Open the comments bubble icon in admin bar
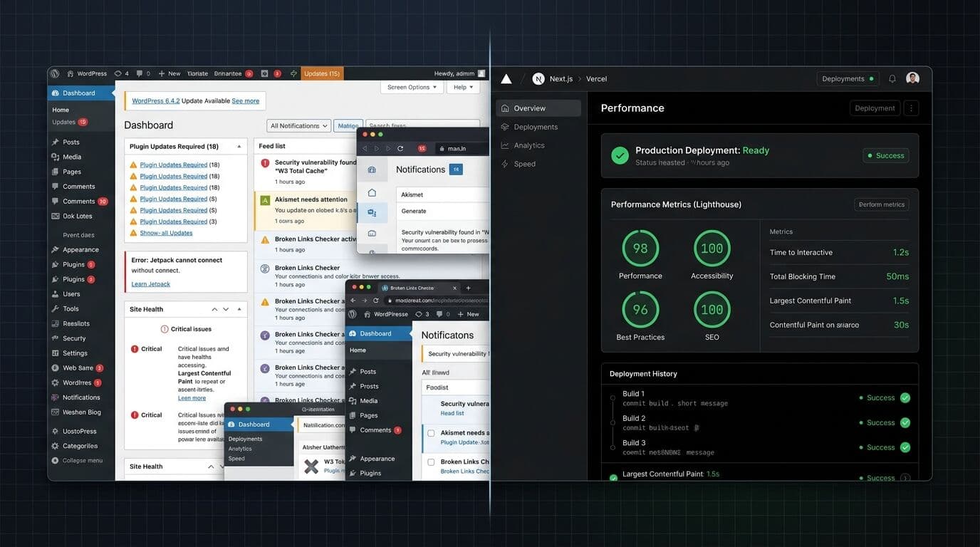Image resolution: width=980 pixels, height=547 pixels. 140,73
